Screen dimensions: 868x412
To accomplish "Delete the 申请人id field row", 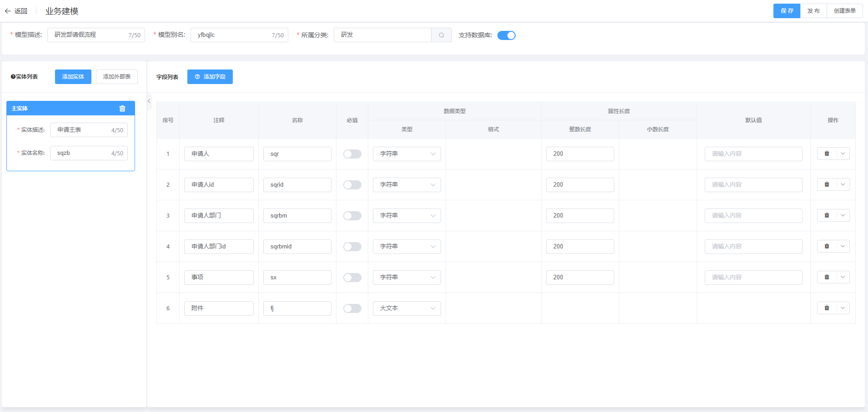I will click(827, 184).
